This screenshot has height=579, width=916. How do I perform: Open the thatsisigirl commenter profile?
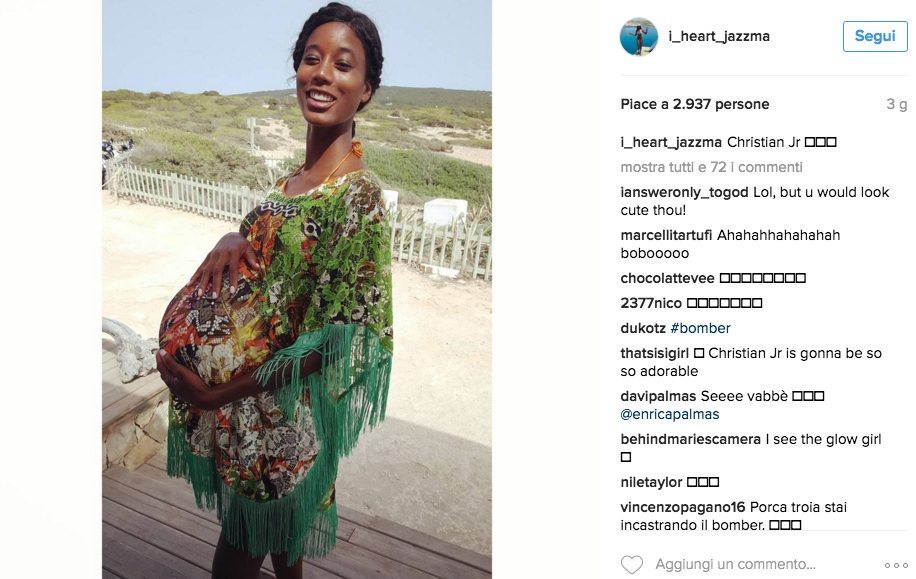[x=654, y=353]
